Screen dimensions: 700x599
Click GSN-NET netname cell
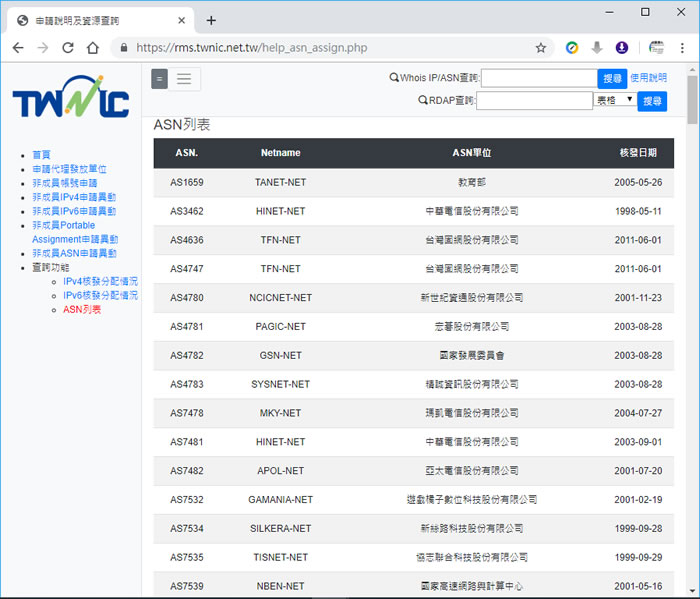(280, 355)
